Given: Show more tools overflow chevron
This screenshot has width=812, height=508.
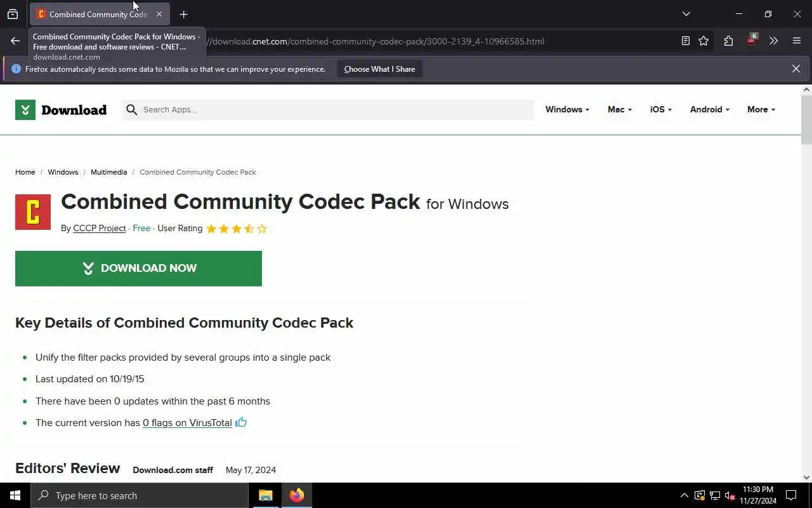Looking at the screenshot, I should (773, 41).
